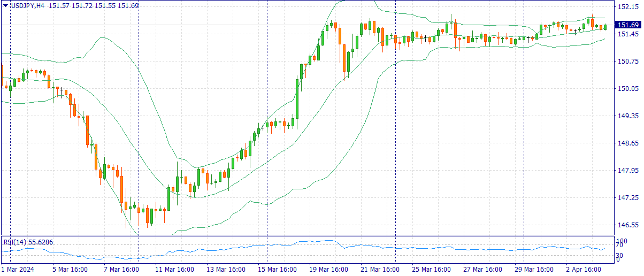This screenshot has height=276, width=644.
Task: Click the 5 Mar 16:00 time label
Action: point(70,270)
